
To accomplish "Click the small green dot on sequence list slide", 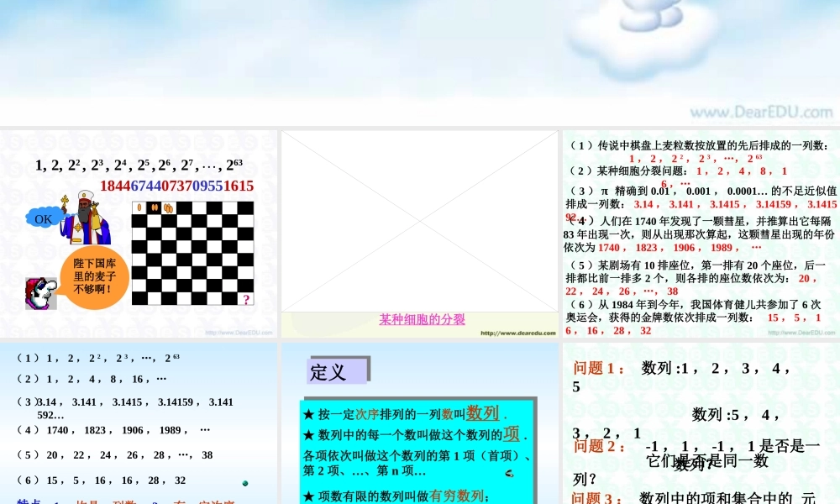I will tap(245, 483).
